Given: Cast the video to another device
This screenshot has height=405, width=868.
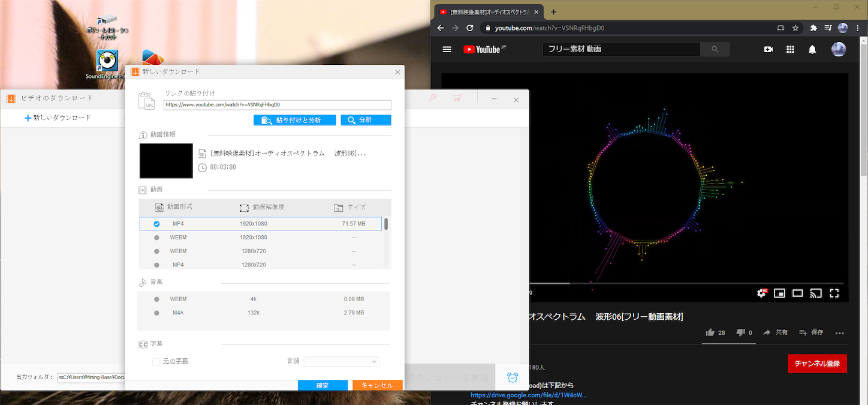Looking at the screenshot, I should tap(815, 293).
